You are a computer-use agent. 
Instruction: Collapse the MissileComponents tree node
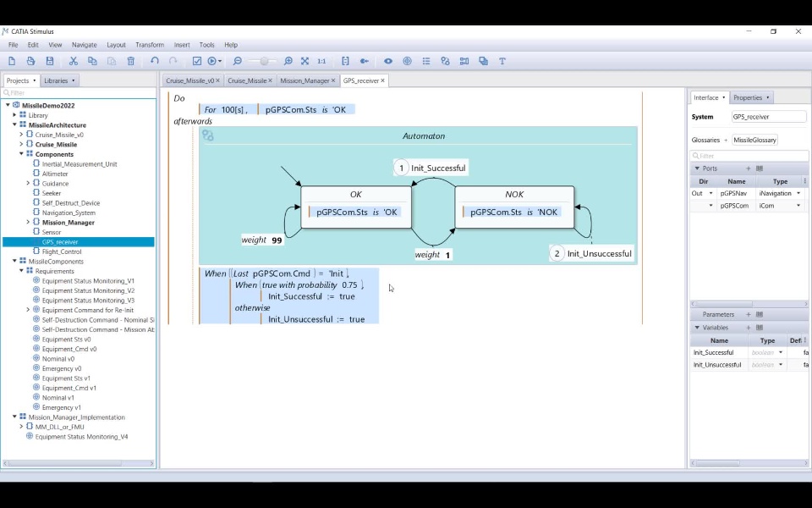click(x=14, y=262)
